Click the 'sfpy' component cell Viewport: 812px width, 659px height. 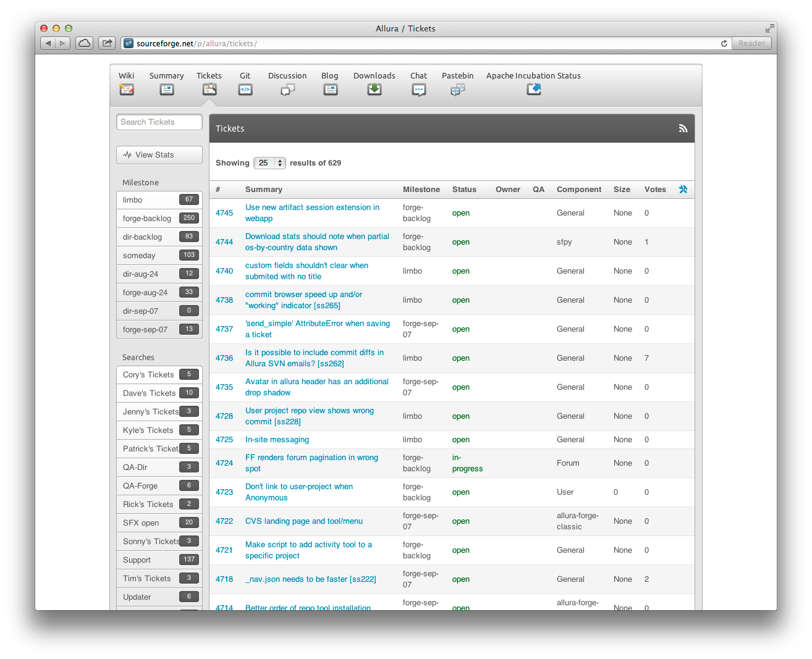pos(564,242)
